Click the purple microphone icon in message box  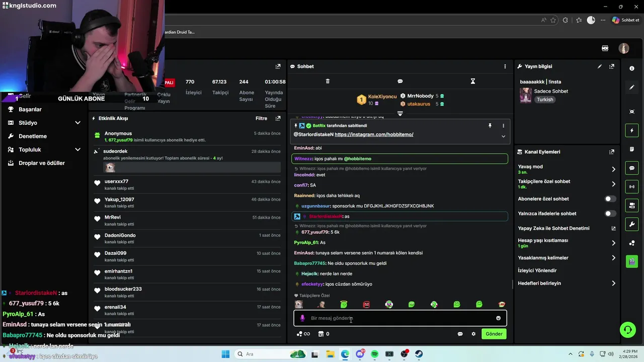[x=302, y=318]
